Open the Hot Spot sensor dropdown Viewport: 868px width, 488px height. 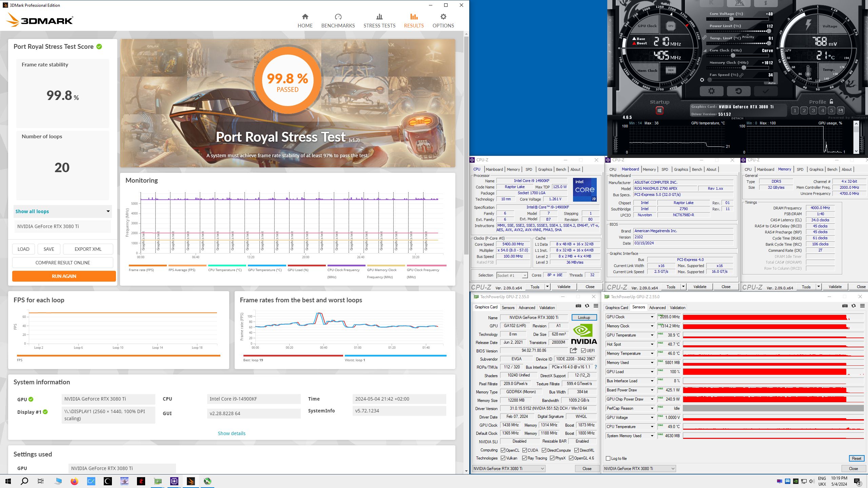pyautogui.click(x=652, y=344)
